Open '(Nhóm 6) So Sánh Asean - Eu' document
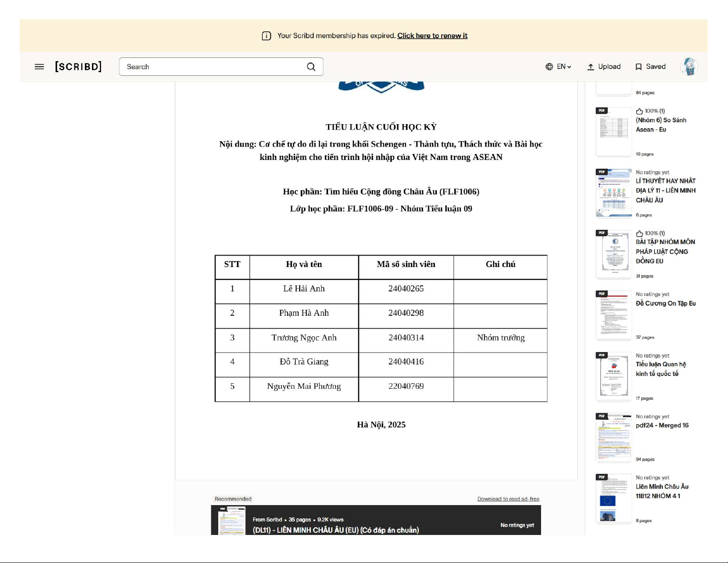The height and width of the screenshot is (563, 728). click(x=660, y=125)
